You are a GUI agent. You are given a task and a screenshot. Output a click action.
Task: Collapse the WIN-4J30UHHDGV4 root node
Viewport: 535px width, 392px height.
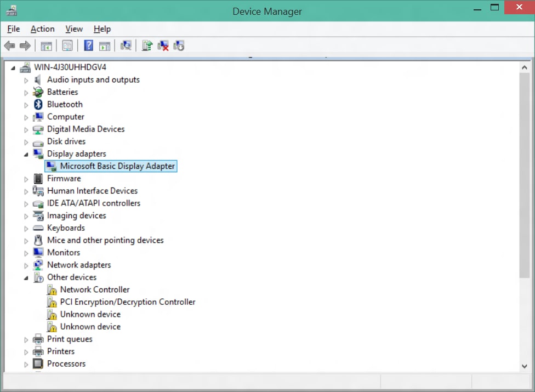coord(13,68)
